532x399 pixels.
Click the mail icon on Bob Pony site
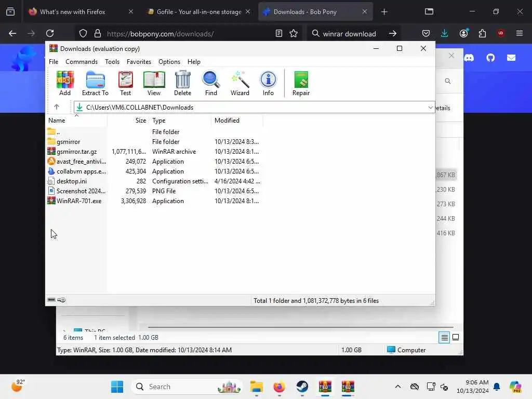point(511,58)
